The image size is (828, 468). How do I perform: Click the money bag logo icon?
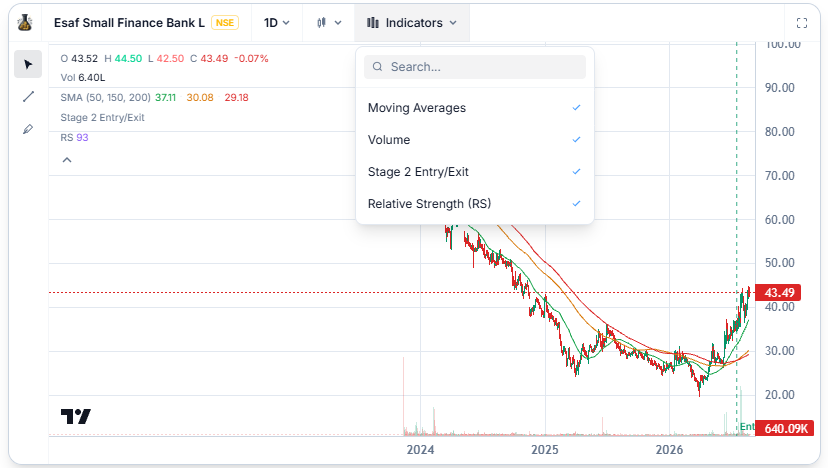[x=24, y=23]
